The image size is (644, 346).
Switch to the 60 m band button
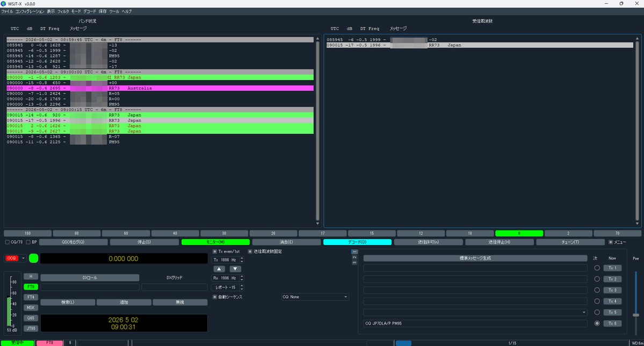[126, 233]
